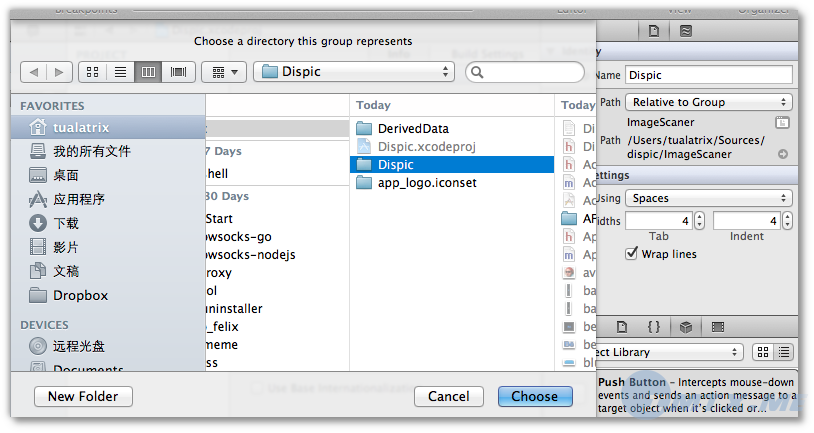Adjust the Indent width stepper
The height and width of the screenshot is (433, 814).
tap(788, 221)
